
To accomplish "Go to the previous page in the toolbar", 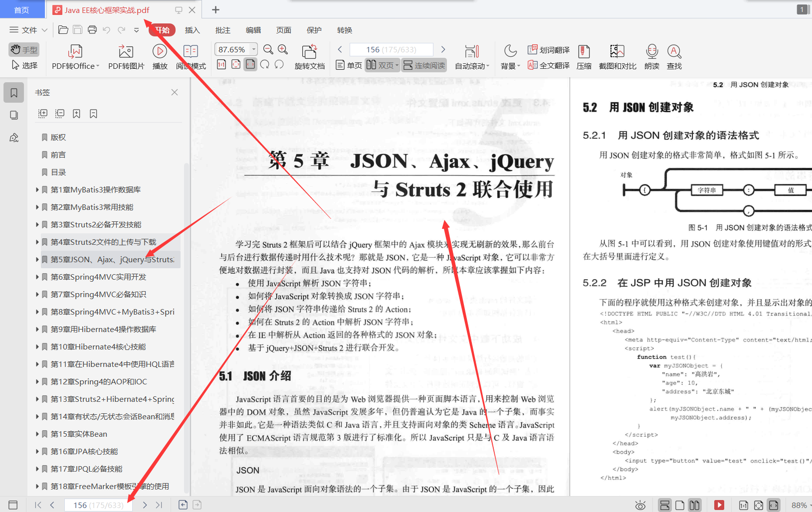I will pyautogui.click(x=340, y=49).
